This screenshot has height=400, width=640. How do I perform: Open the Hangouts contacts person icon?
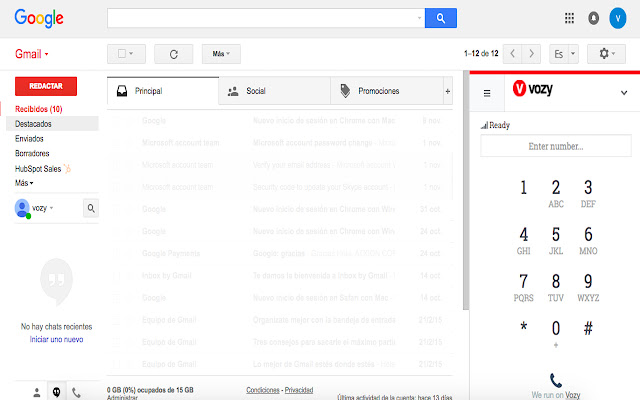click(37, 393)
